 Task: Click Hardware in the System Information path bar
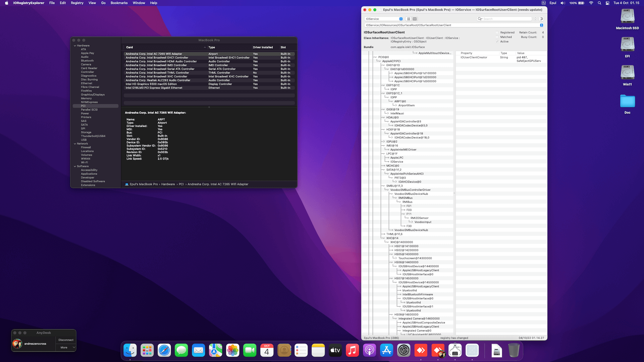(168, 184)
